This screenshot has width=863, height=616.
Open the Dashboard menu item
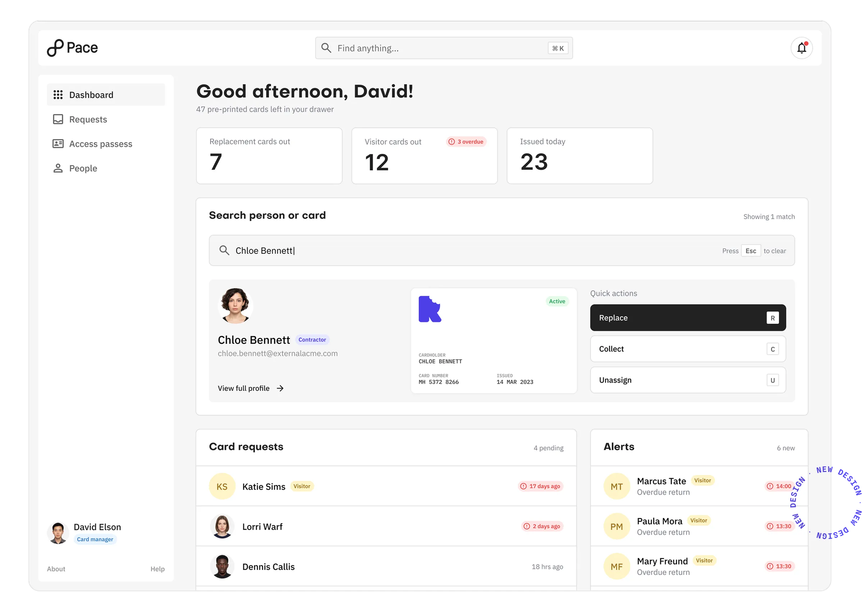point(106,95)
